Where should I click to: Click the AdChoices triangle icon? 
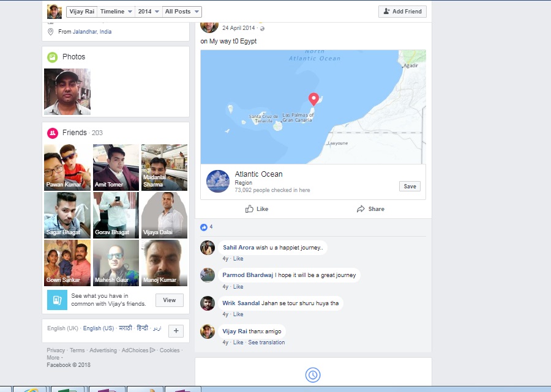(x=152, y=350)
